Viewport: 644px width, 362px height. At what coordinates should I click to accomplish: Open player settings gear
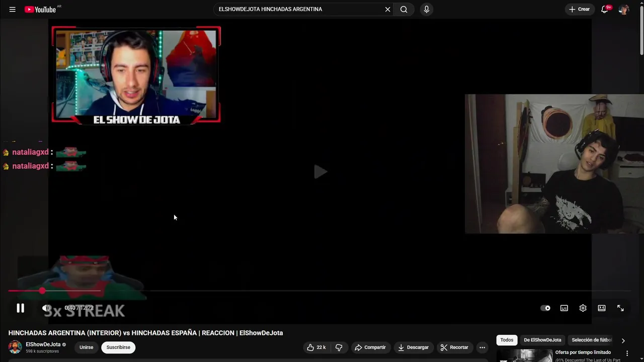(x=583, y=308)
